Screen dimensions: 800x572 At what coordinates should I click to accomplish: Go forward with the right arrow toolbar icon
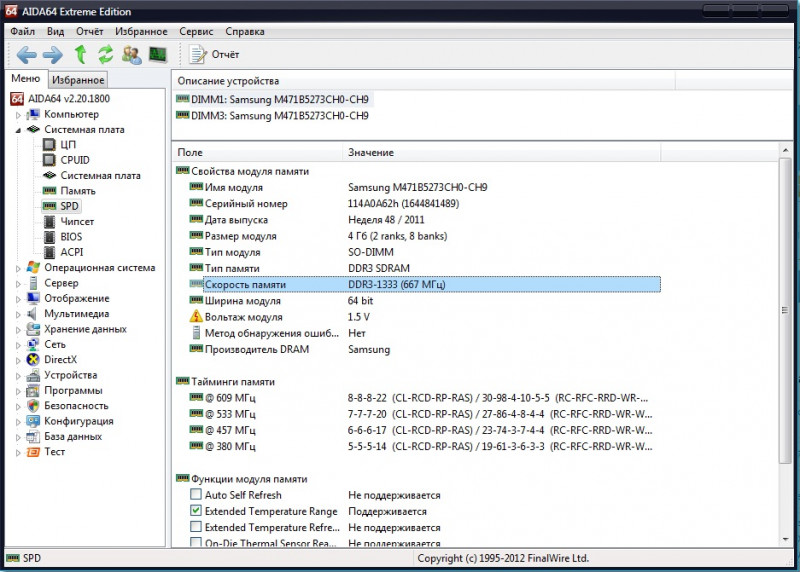tap(53, 55)
